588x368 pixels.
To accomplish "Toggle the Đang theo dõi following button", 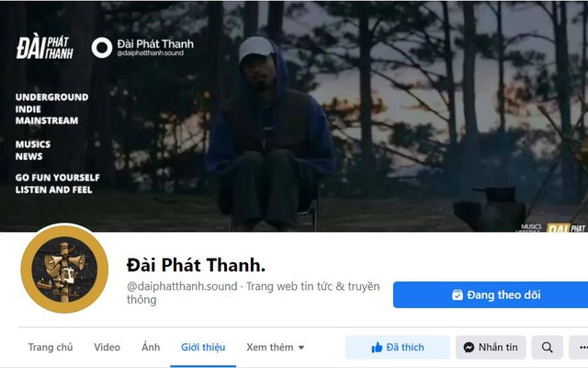I will coord(491,294).
